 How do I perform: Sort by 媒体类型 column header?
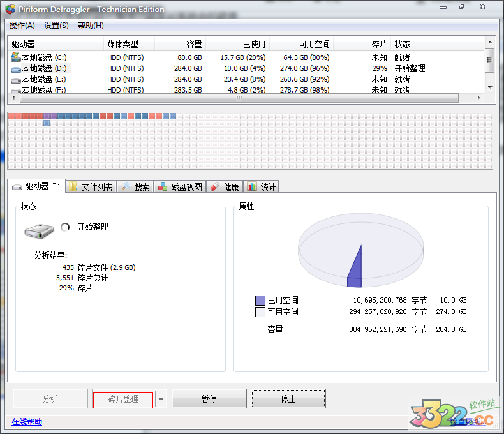point(130,44)
